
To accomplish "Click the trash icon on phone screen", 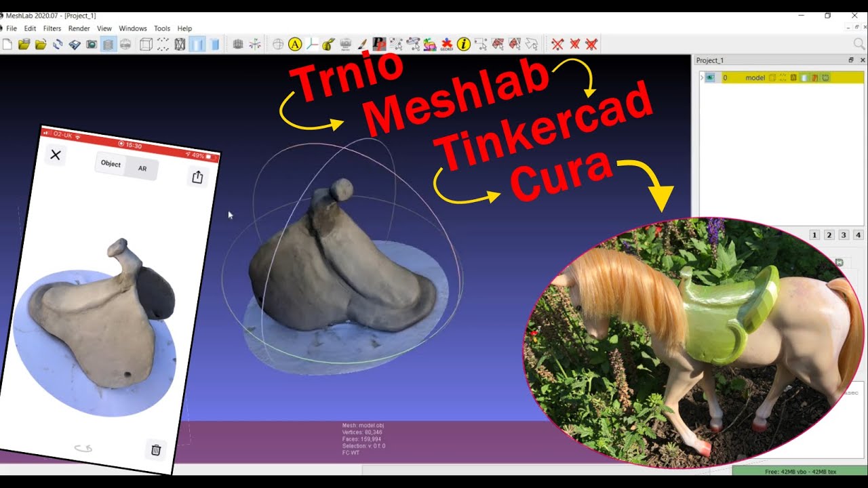I will click(155, 450).
